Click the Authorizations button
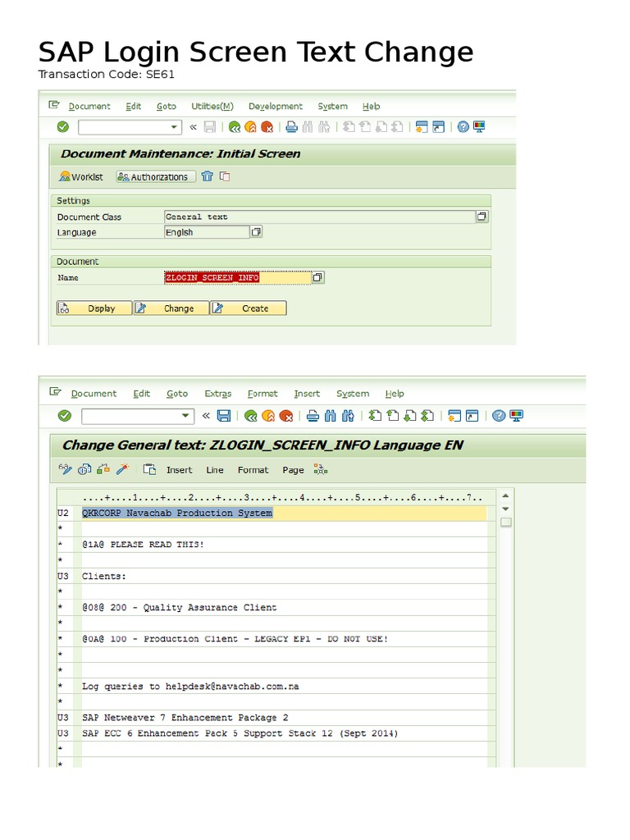630x840 pixels. coord(155,177)
